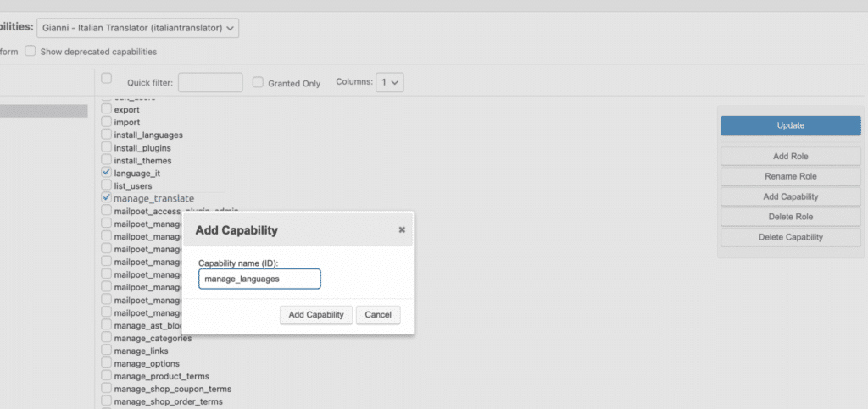Close the Add Capability dialog with the X
This screenshot has height=409, width=868.
click(x=402, y=229)
